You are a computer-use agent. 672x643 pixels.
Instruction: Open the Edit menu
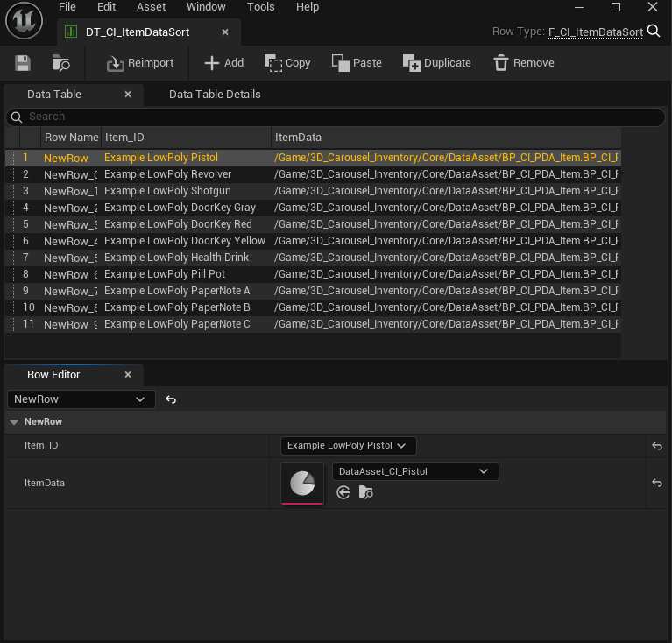point(106,7)
